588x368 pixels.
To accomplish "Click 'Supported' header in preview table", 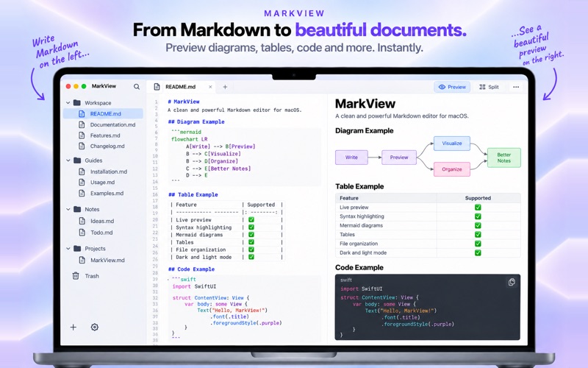I will [x=478, y=198].
